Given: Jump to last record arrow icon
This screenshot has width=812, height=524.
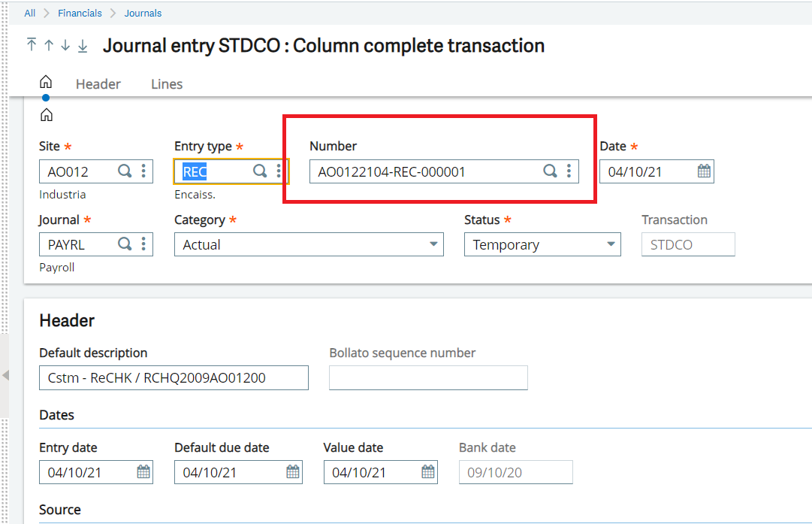Looking at the screenshot, I should point(83,46).
